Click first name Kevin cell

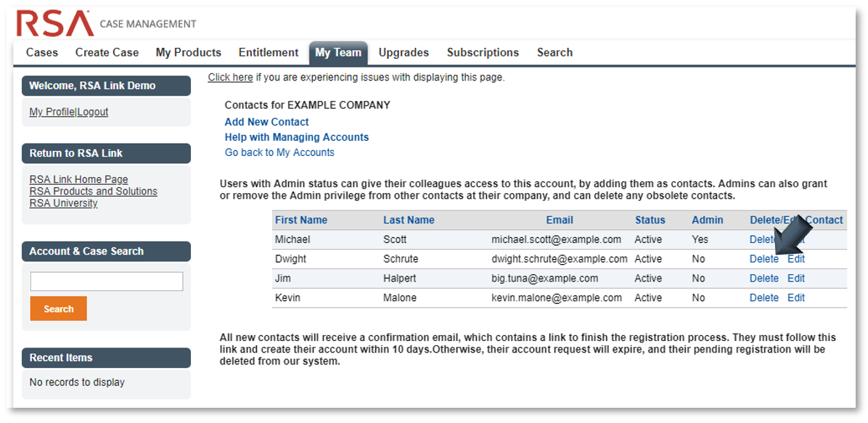coord(288,298)
